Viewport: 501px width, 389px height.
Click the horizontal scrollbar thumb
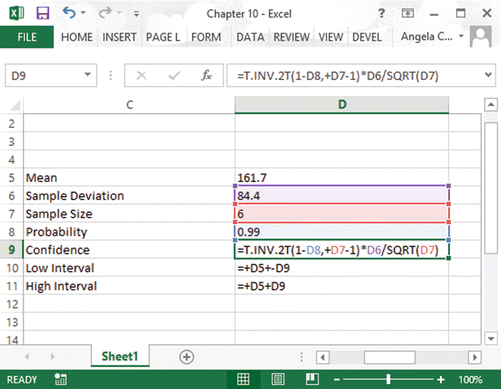389,358
